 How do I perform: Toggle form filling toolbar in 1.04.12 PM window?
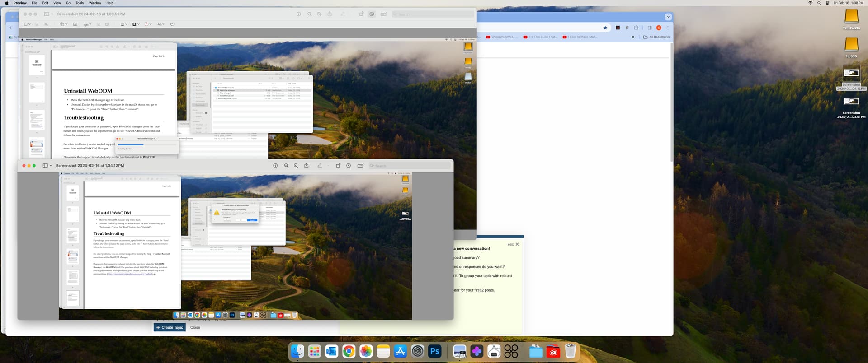click(360, 166)
